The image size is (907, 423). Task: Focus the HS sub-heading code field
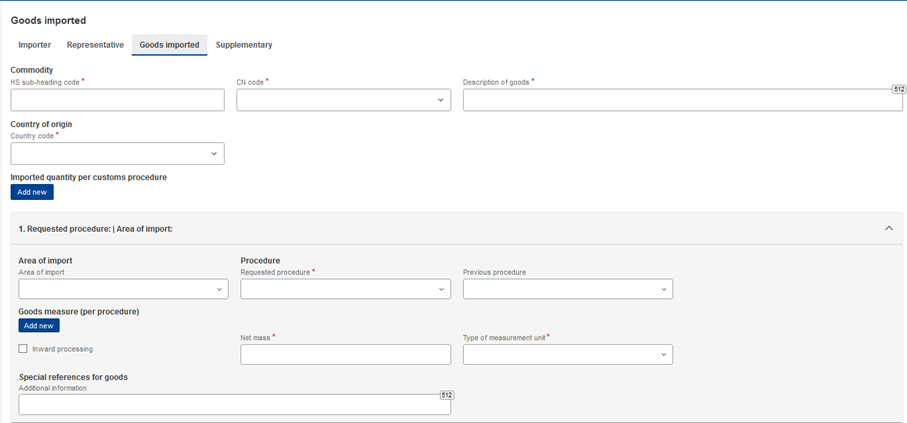(117, 100)
